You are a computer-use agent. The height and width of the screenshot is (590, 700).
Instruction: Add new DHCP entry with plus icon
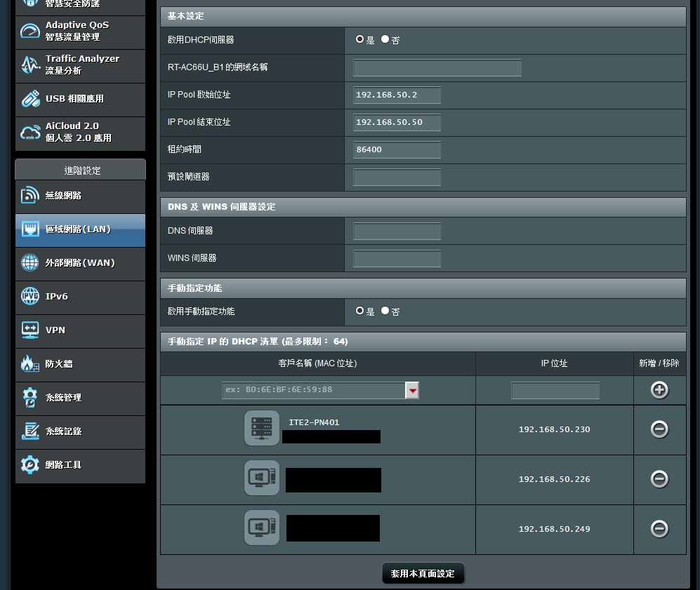pyautogui.click(x=659, y=390)
